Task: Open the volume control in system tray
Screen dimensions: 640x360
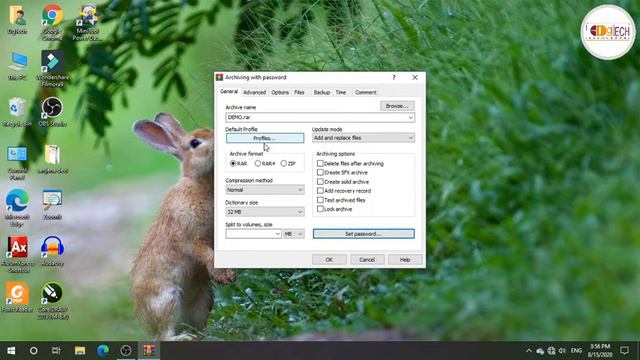Action: click(562, 351)
